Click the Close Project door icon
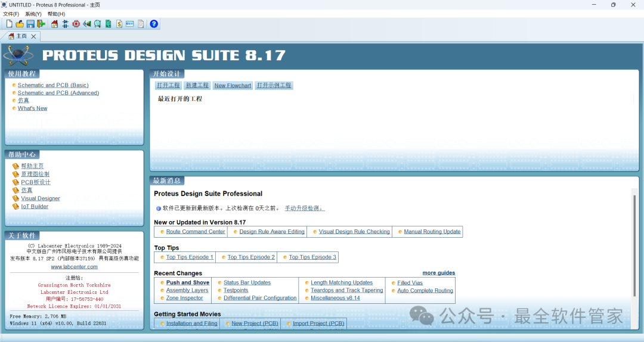The image size is (644, 342). (x=41, y=24)
